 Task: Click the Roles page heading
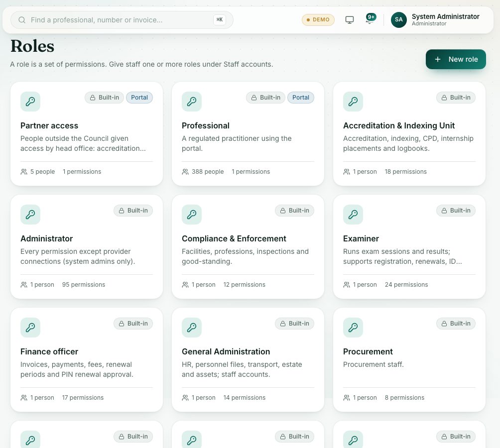click(32, 46)
